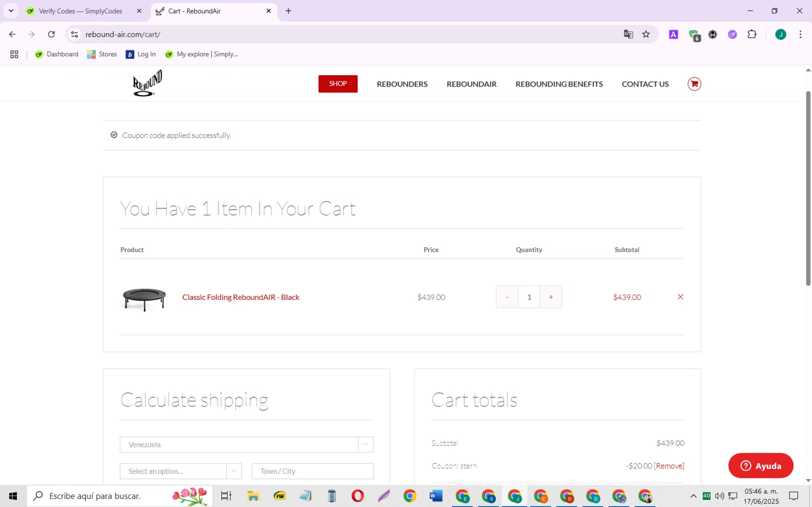Open the 'Select an option...' state dropdown
Viewport: 812px width, 507px height.
click(180, 471)
